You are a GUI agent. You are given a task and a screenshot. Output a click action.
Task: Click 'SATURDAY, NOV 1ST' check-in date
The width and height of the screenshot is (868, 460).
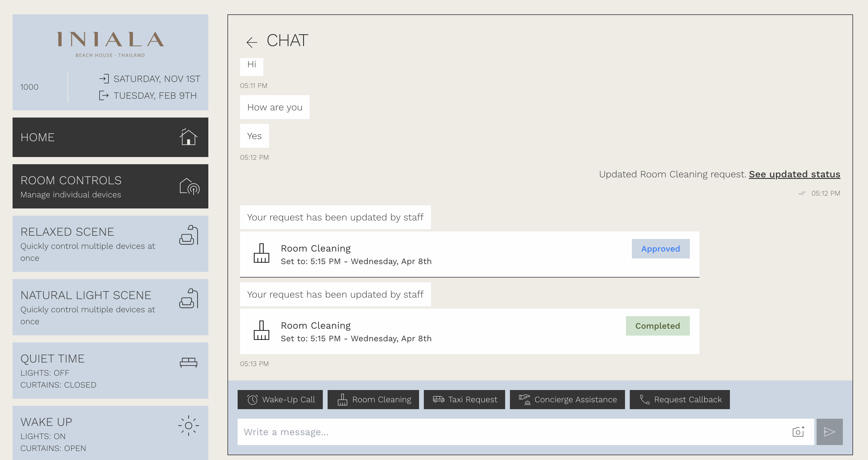pos(157,79)
